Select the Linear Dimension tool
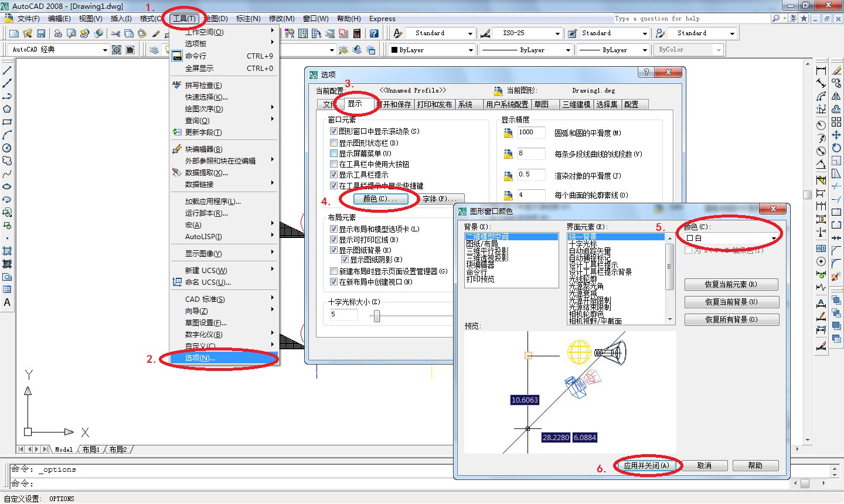The image size is (844, 504). tap(821, 70)
